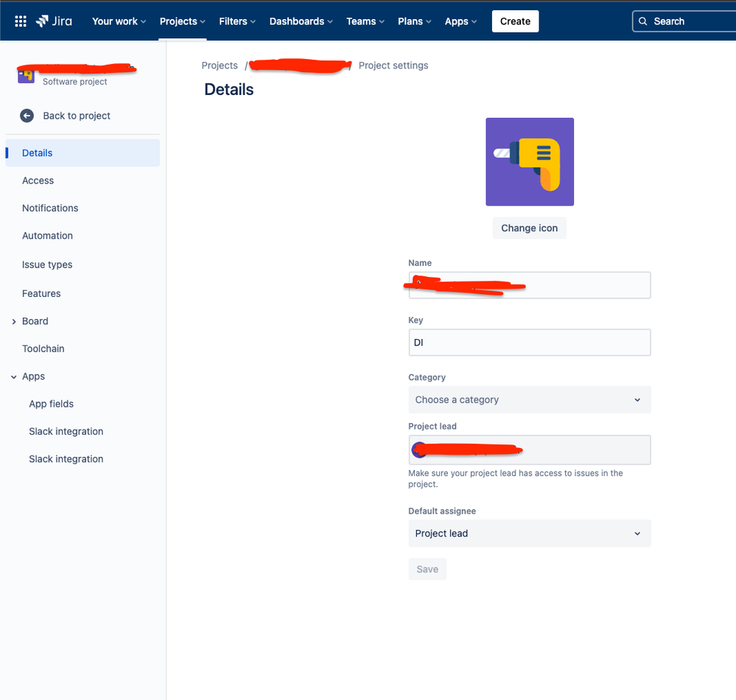The width and height of the screenshot is (736, 700).
Task: Click the Back to project arrow icon
Action: pyautogui.click(x=27, y=116)
